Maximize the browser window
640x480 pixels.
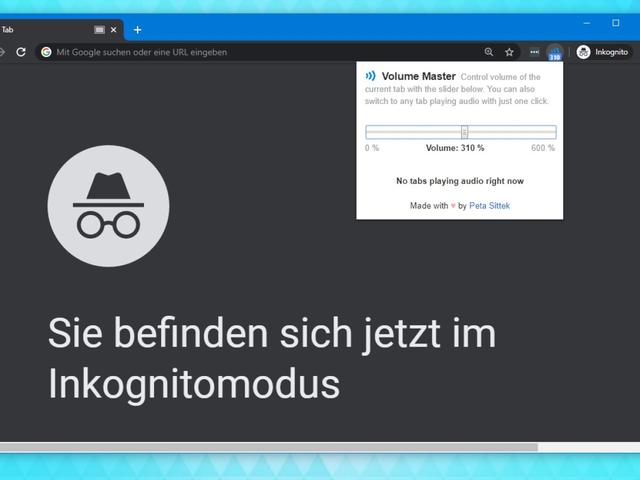point(616,23)
